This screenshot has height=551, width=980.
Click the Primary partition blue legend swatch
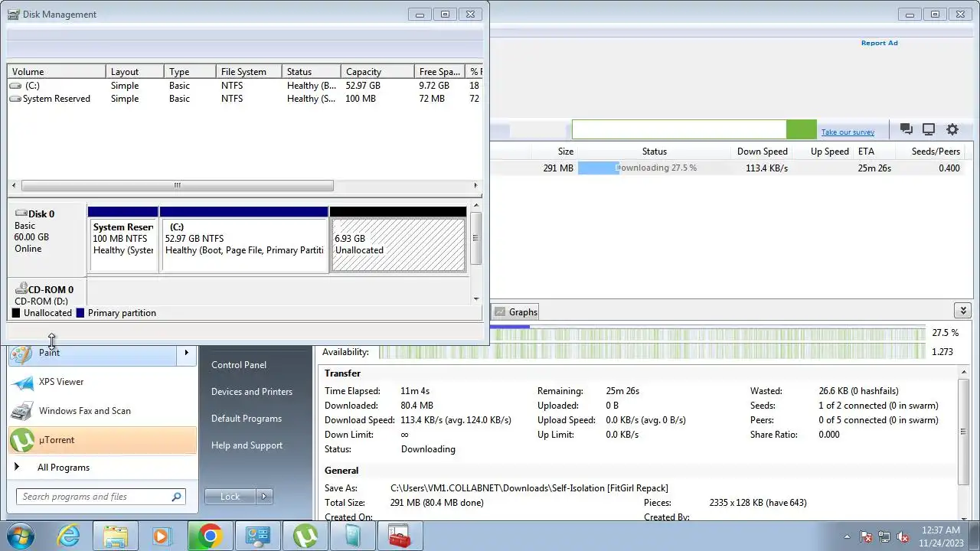(x=80, y=313)
